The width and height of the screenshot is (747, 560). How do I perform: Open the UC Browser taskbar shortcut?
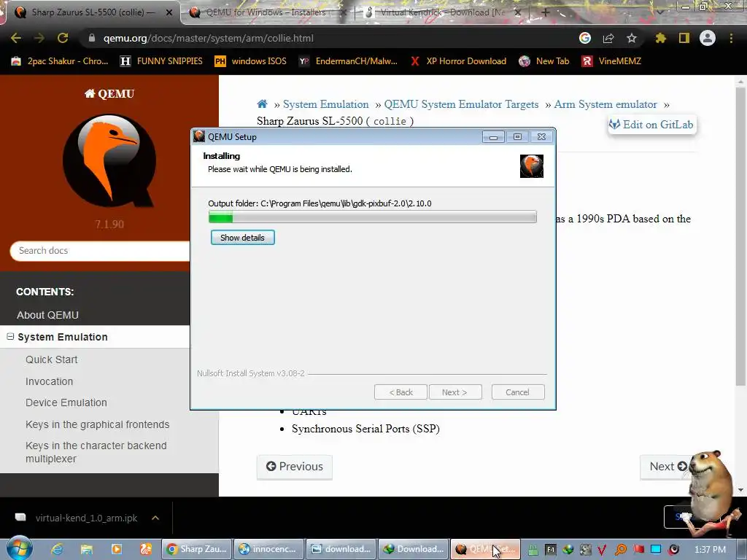(x=146, y=549)
